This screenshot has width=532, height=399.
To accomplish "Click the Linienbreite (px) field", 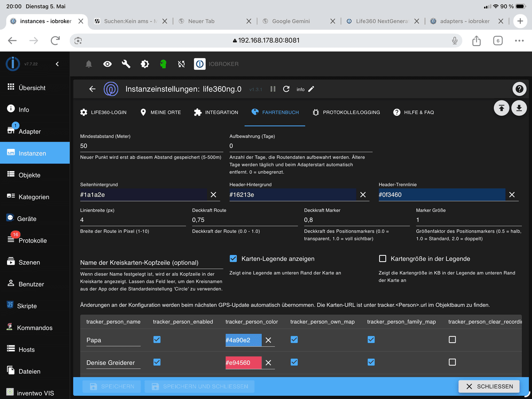I will click(133, 220).
